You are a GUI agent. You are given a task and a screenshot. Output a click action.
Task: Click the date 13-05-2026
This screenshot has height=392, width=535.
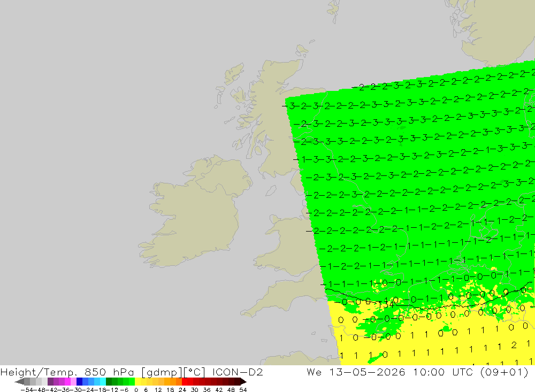pos(367,372)
